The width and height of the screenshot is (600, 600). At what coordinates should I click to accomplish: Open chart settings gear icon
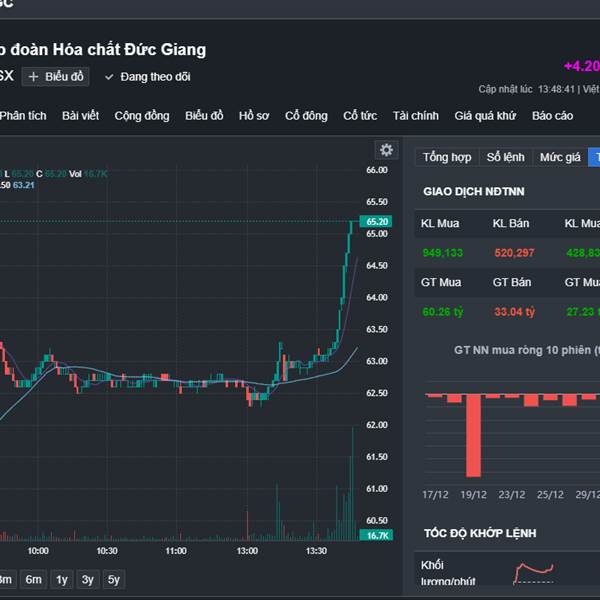(386, 150)
